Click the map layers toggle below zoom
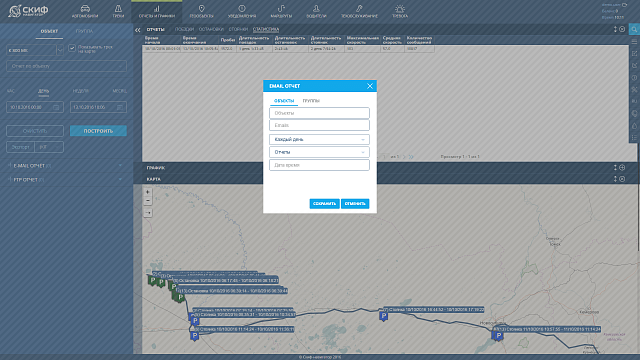Viewport: 640px width, 360px height. [x=148, y=213]
